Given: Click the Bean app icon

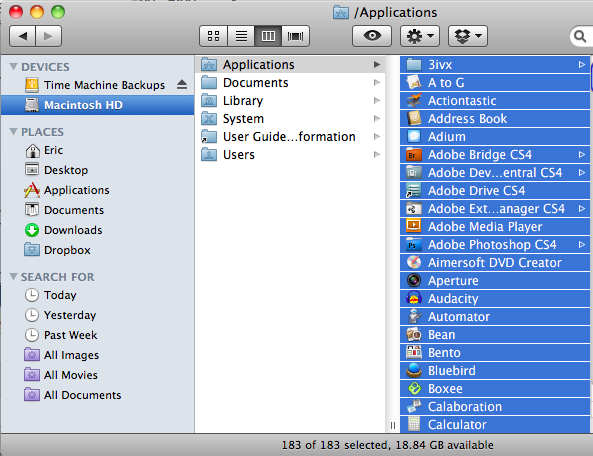Looking at the screenshot, I should tap(414, 334).
